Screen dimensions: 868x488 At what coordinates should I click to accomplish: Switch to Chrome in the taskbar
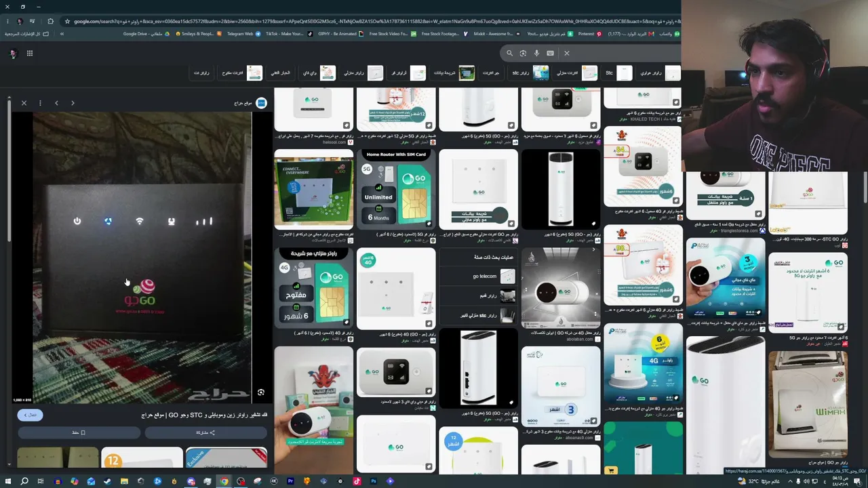(224, 481)
